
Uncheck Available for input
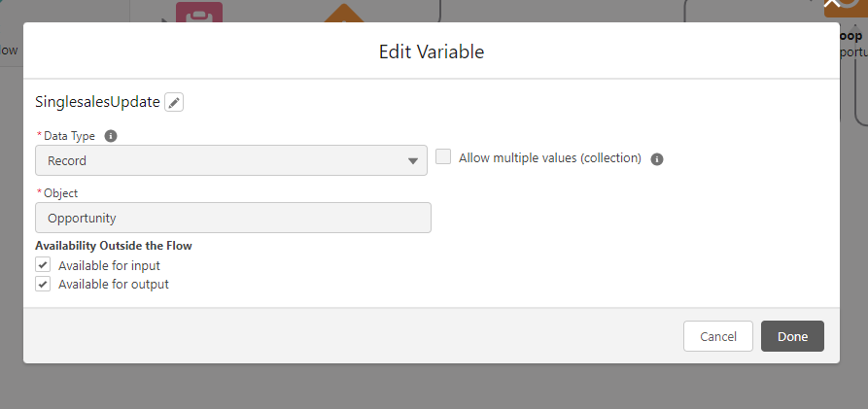point(43,264)
